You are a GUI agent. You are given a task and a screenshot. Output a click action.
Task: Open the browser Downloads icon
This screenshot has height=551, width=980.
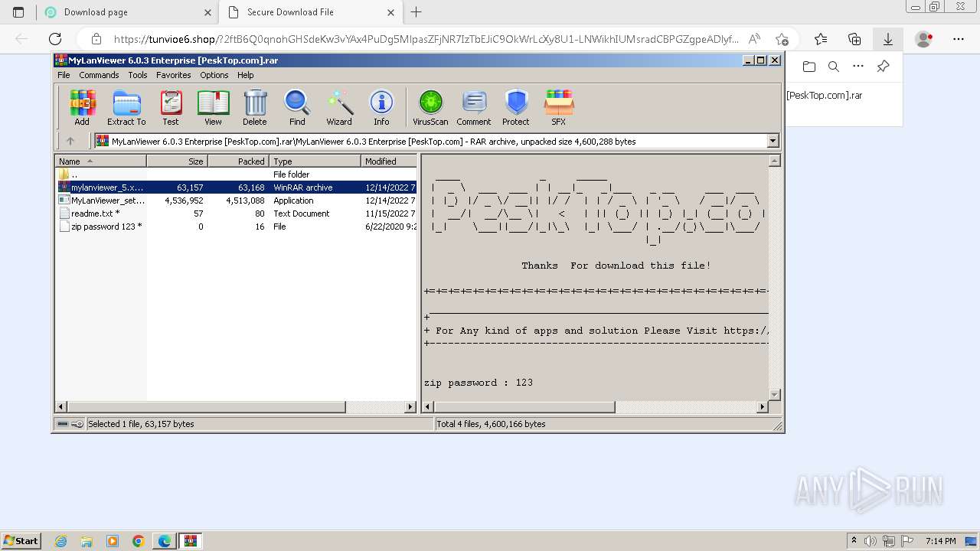tap(888, 39)
